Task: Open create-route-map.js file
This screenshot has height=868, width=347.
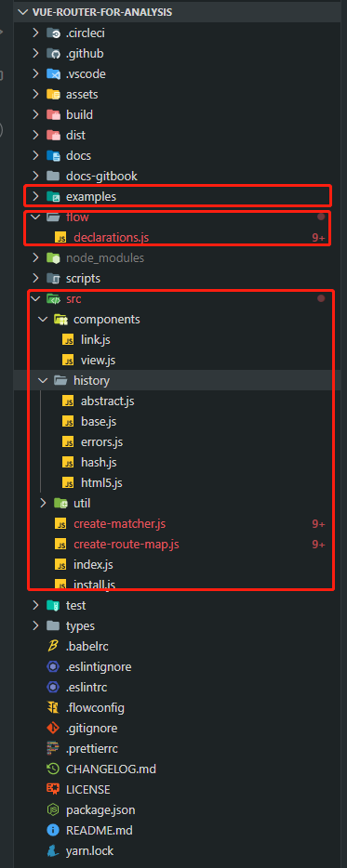Action: tap(127, 545)
